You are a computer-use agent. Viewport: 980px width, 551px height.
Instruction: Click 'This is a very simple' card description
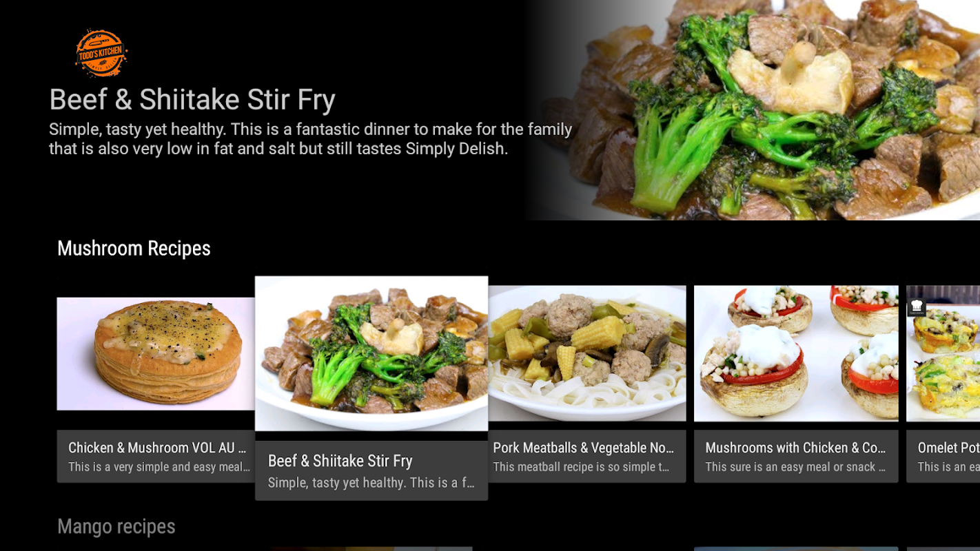(x=159, y=467)
